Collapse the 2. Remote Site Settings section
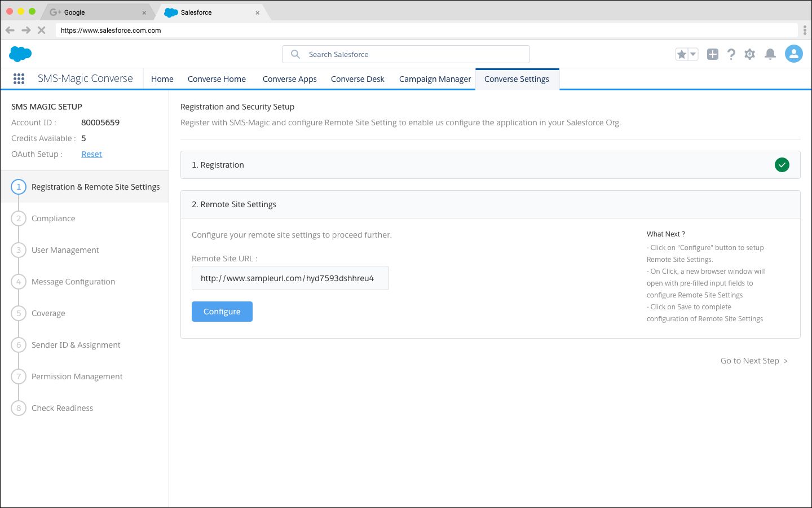Image resolution: width=812 pixels, height=508 pixels. coord(490,204)
